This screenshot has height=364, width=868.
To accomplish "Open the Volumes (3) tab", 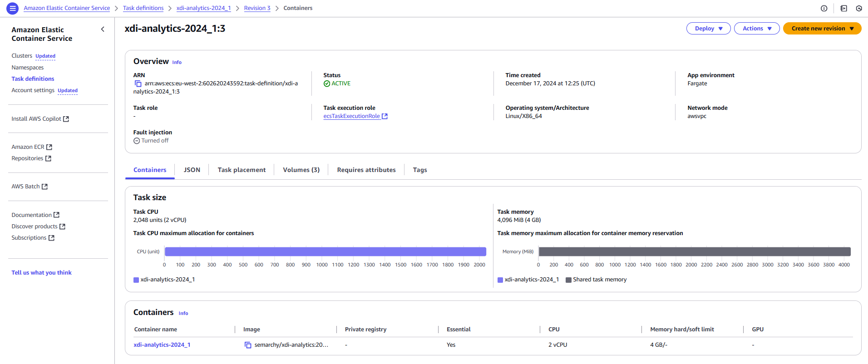I will point(301,170).
